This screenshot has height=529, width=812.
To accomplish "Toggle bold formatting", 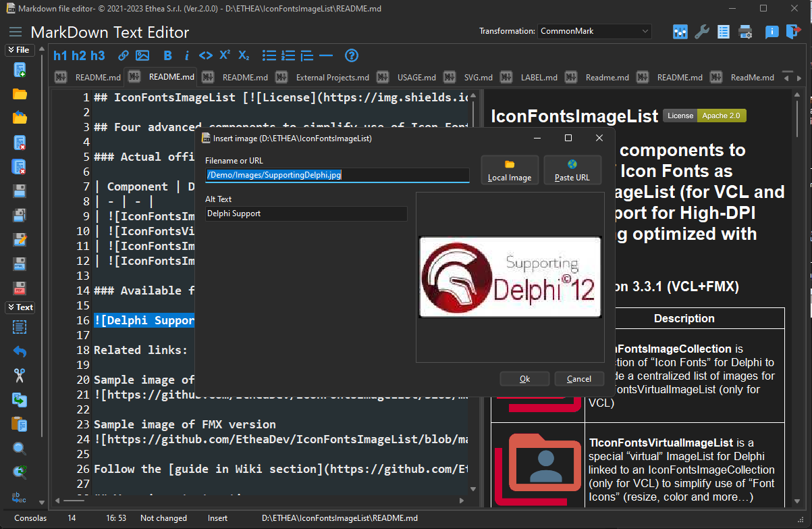I will tap(168, 55).
